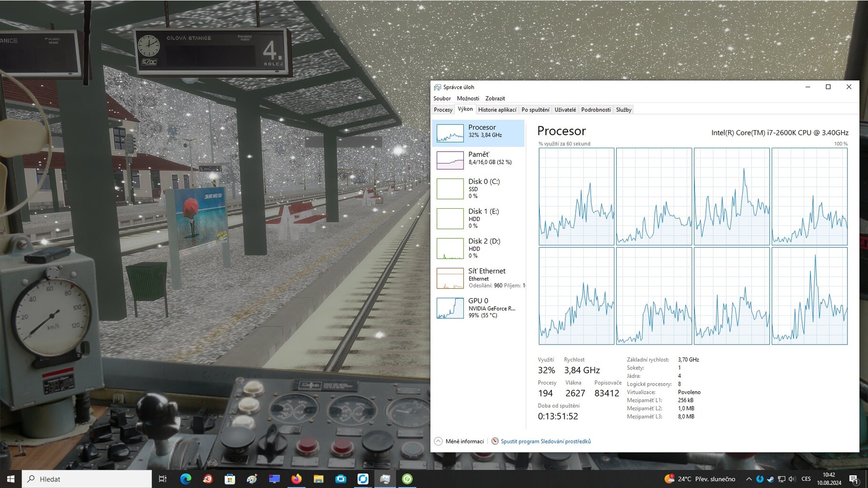Viewport: 868px width, 488px height.
Task: Open the clock and calendar flyout
Action: coord(829,479)
